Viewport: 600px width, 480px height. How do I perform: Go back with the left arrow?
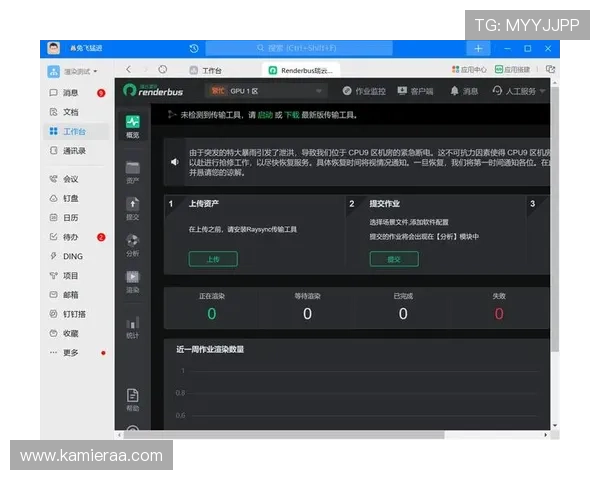pyautogui.click(x=129, y=69)
